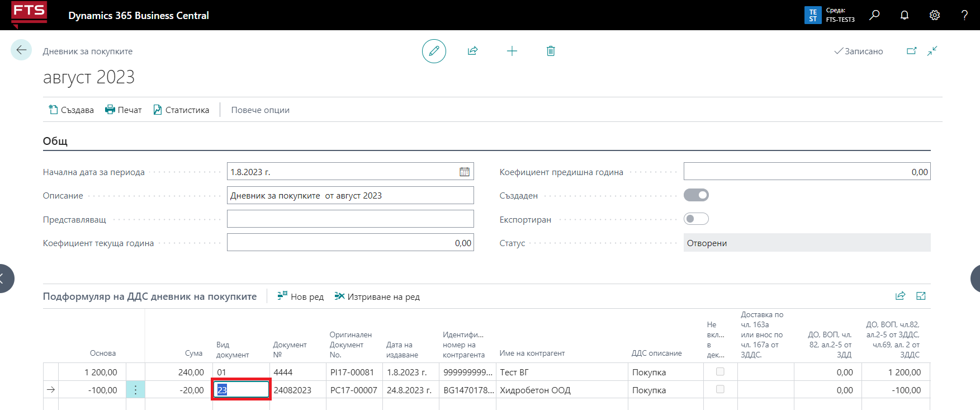Click contractor name Тест ВГ
Screen dimensions: 980x410
[563, 372]
